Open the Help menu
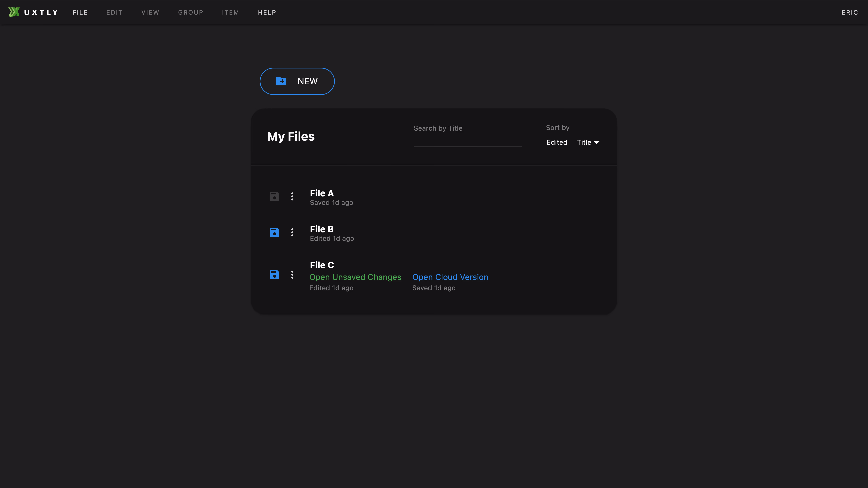868x488 pixels. click(x=267, y=13)
